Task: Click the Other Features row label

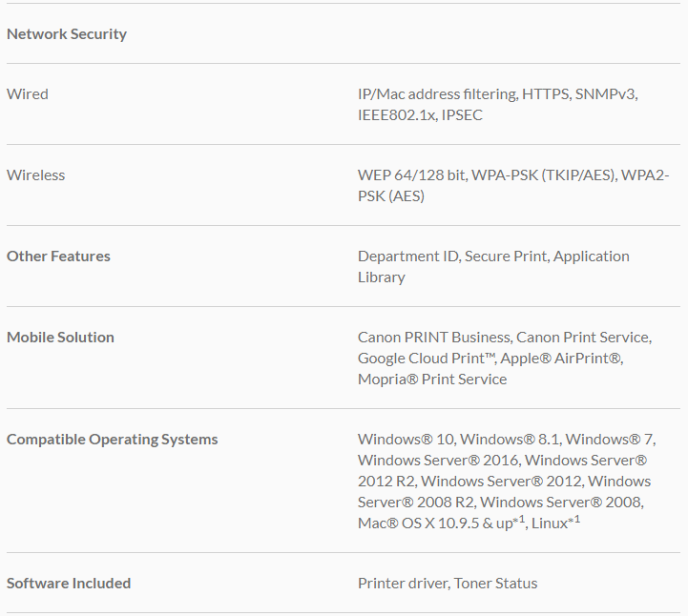Action: point(58,257)
